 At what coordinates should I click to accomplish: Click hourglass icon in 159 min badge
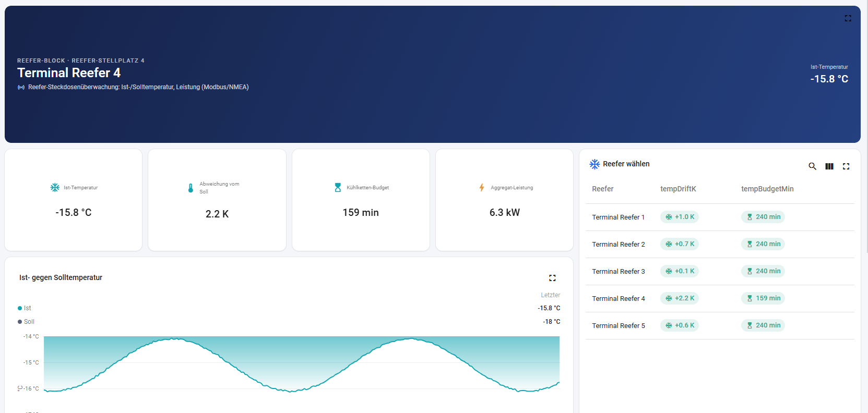[750, 298]
